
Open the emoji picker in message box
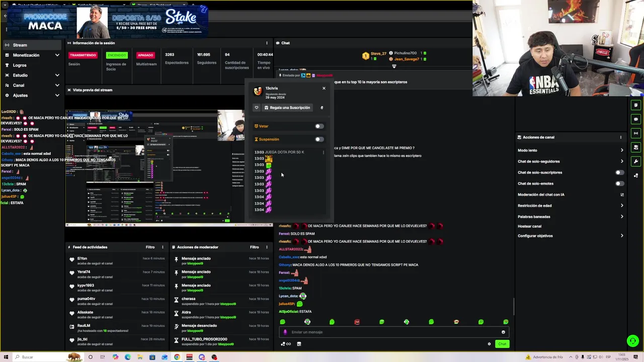tap(503, 332)
